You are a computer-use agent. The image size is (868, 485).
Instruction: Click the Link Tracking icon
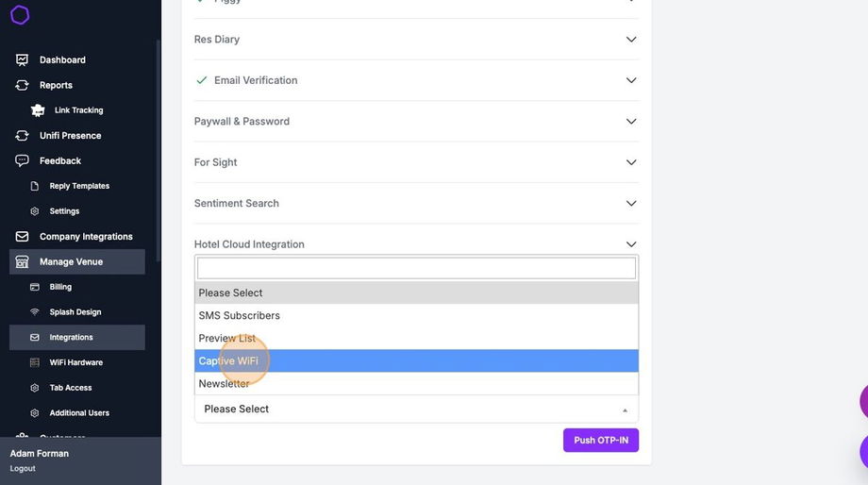point(38,110)
